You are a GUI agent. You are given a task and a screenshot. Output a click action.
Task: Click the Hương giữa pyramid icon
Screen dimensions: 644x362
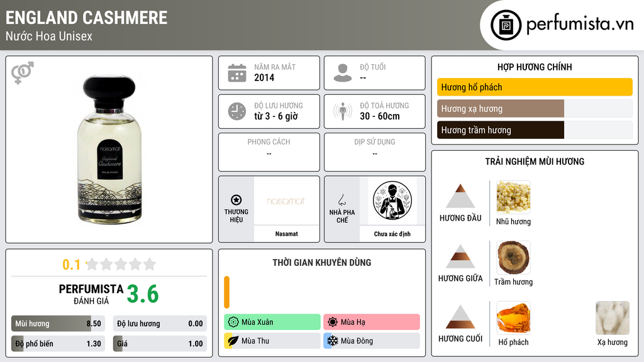(x=460, y=256)
